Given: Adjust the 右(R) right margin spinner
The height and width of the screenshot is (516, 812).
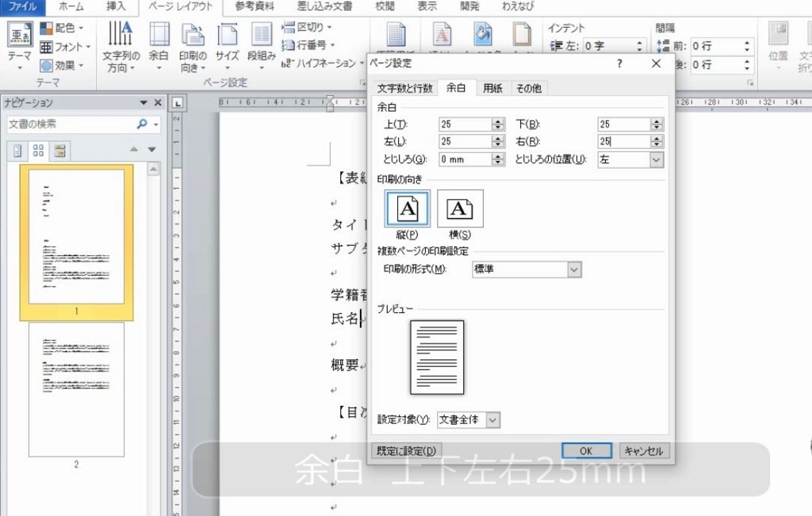Looking at the screenshot, I should click(x=657, y=141).
